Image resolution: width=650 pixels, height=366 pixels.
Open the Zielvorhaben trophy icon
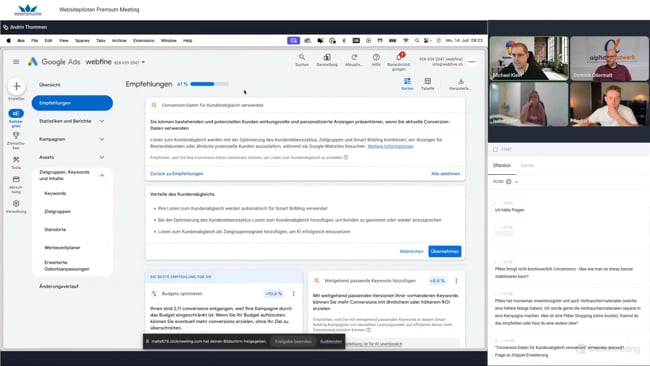pyautogui.click(x=16, y=136)
